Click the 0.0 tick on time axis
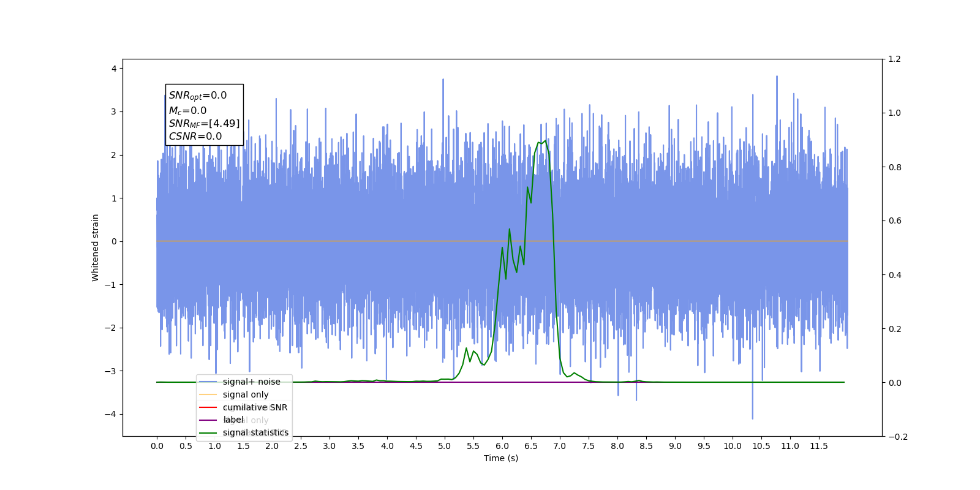This screenshot has height=490, width=980. point(157,446)
